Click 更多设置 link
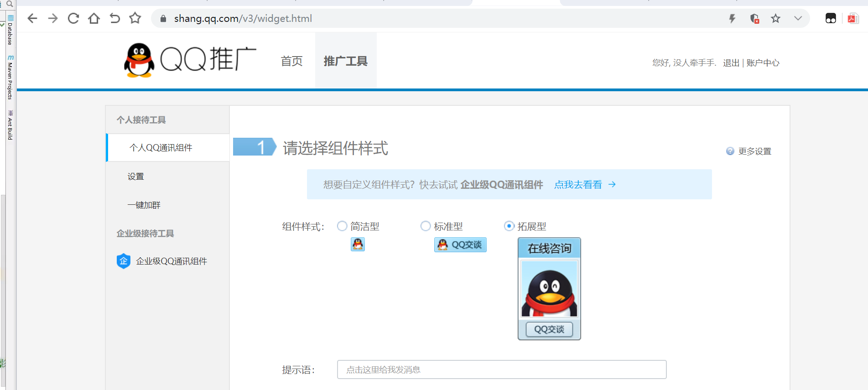The image size is (868, 390). (755, 151)
